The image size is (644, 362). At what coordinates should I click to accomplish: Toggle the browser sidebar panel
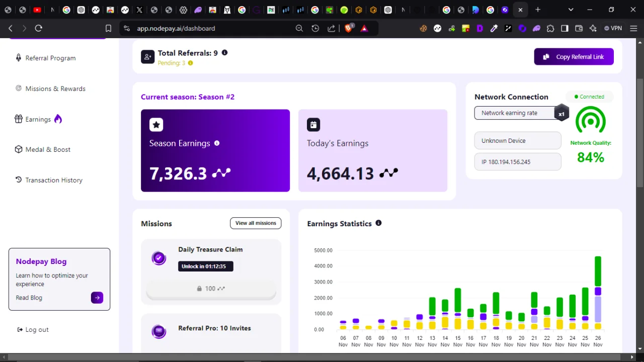pyautogui.click(x=565, y=29)
